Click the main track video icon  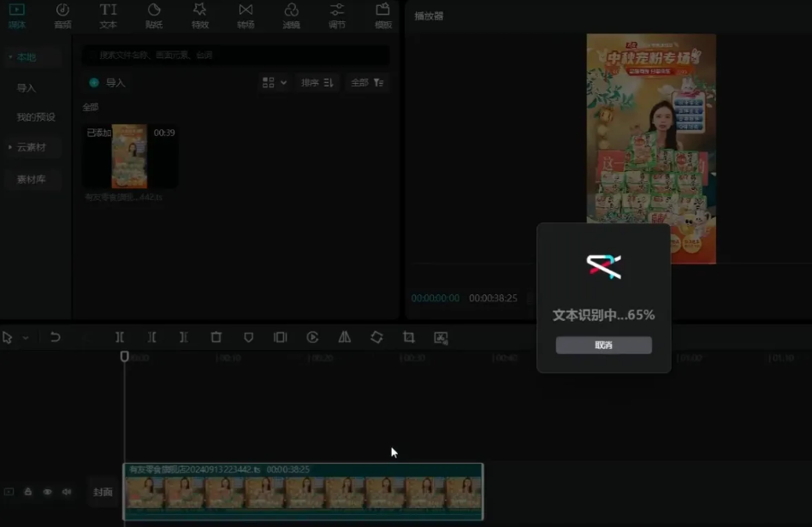[9, 492]
